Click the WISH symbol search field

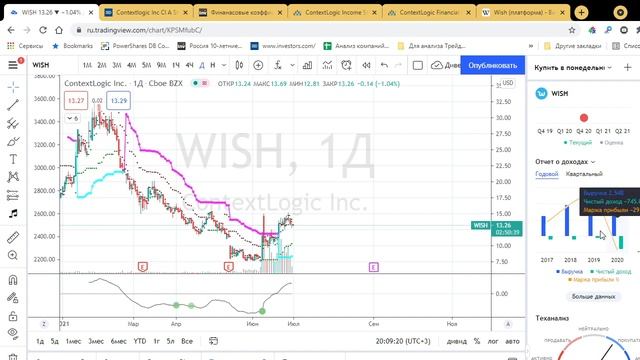pyautogui.click(x=53, y=65)
